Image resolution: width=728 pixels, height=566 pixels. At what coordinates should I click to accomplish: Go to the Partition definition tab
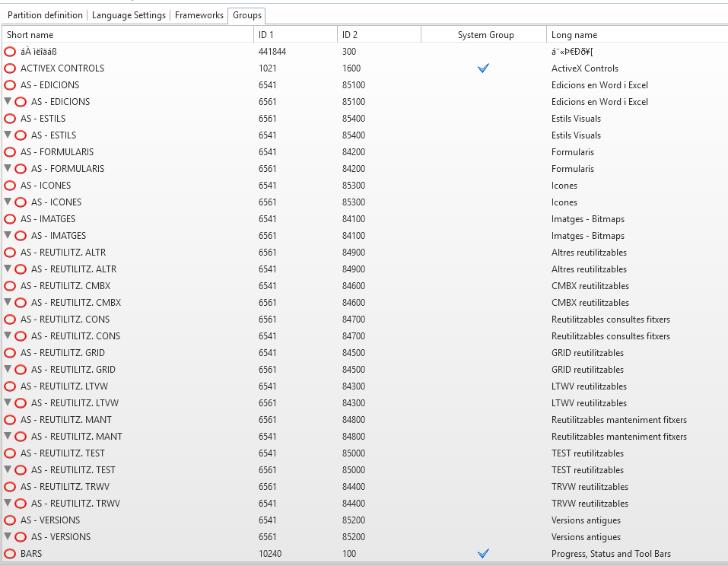click(x=45, y=15)
